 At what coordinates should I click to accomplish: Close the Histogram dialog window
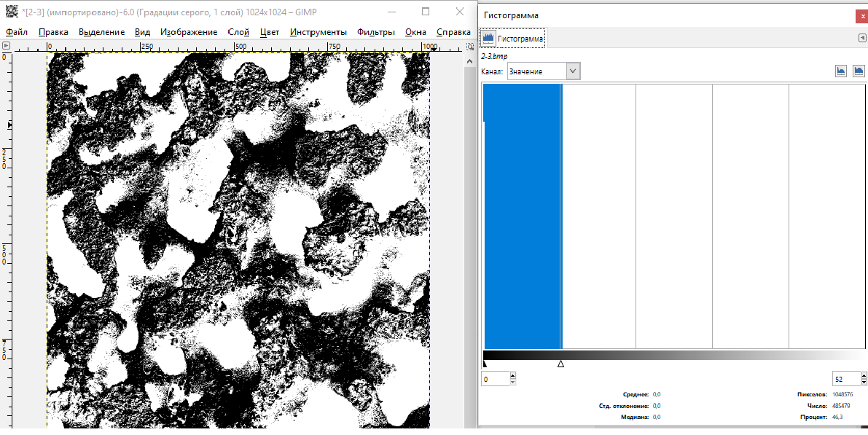[860, 15]
